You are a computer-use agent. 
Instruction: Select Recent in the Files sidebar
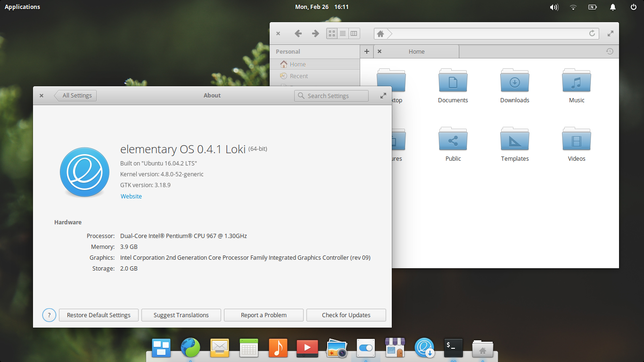tap(315, 76)
